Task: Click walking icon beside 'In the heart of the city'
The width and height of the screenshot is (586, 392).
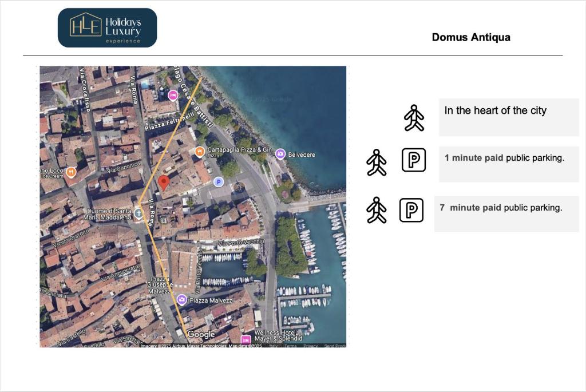Action: (x=414, y=118)
